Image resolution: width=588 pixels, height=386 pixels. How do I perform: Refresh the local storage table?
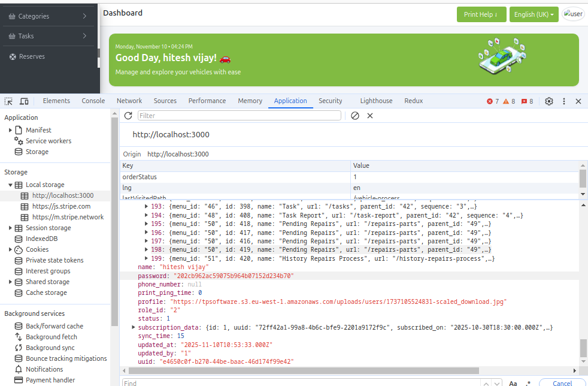pyautogui.click(x=128, y=116)
